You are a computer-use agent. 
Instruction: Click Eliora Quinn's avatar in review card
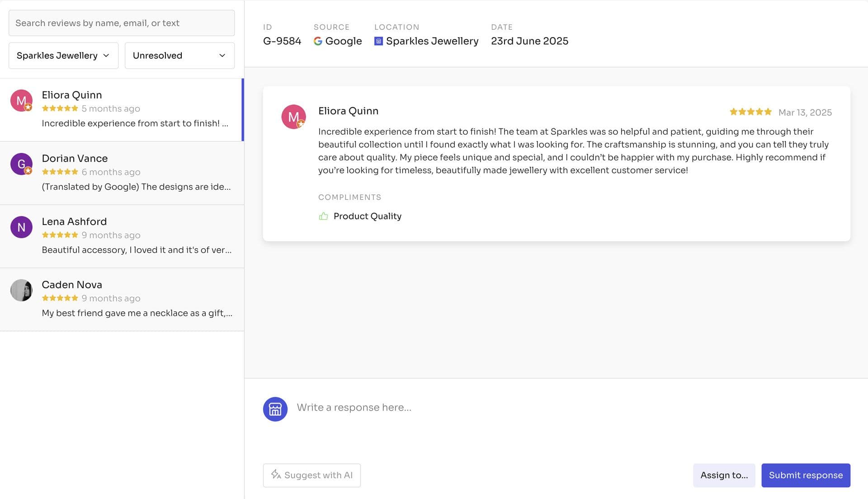point(293,117)
